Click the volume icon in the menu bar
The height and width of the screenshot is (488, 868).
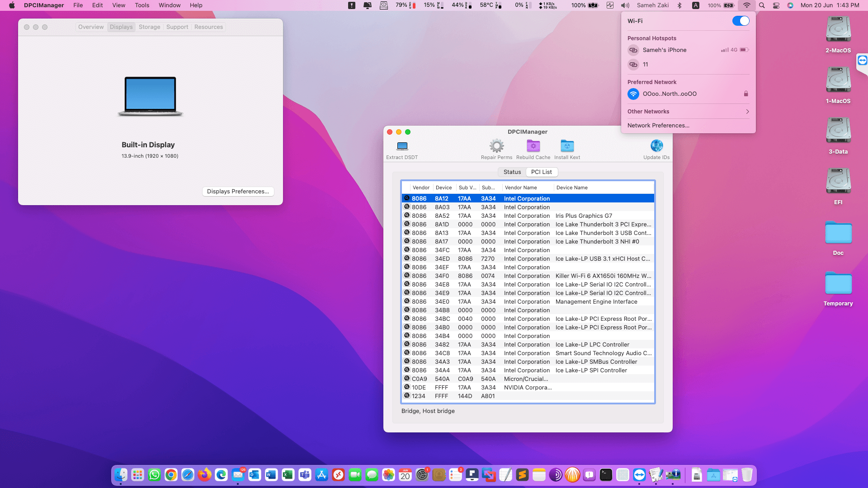(625, 5)
